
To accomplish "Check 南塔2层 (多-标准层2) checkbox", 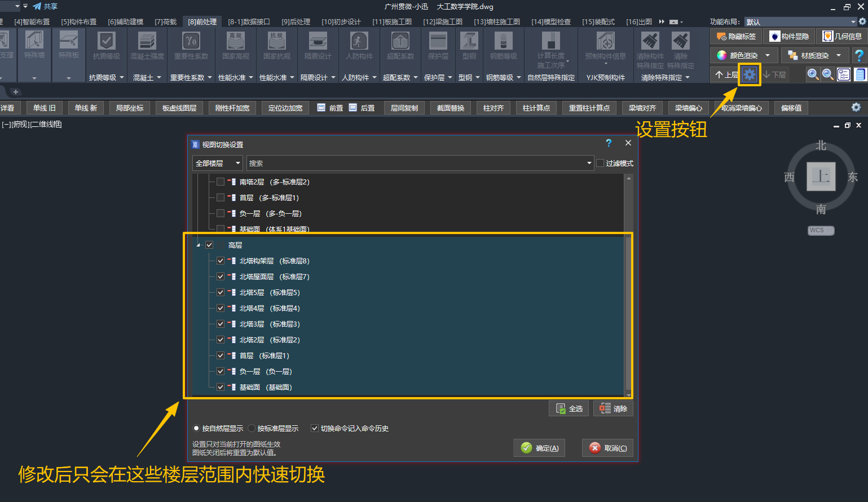I will [x=221, y=182].
